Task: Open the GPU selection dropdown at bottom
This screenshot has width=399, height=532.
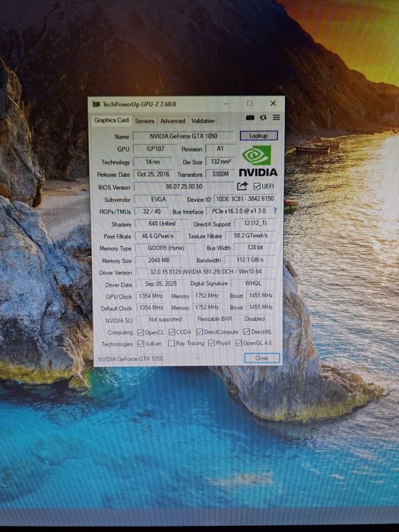Action: [x=150, y=359]
